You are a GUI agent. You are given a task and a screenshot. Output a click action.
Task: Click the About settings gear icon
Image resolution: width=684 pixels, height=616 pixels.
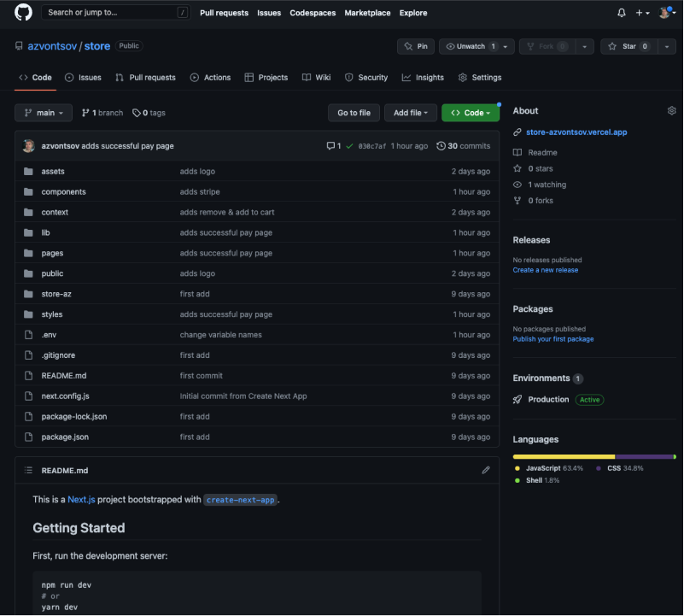click(671, 110)
